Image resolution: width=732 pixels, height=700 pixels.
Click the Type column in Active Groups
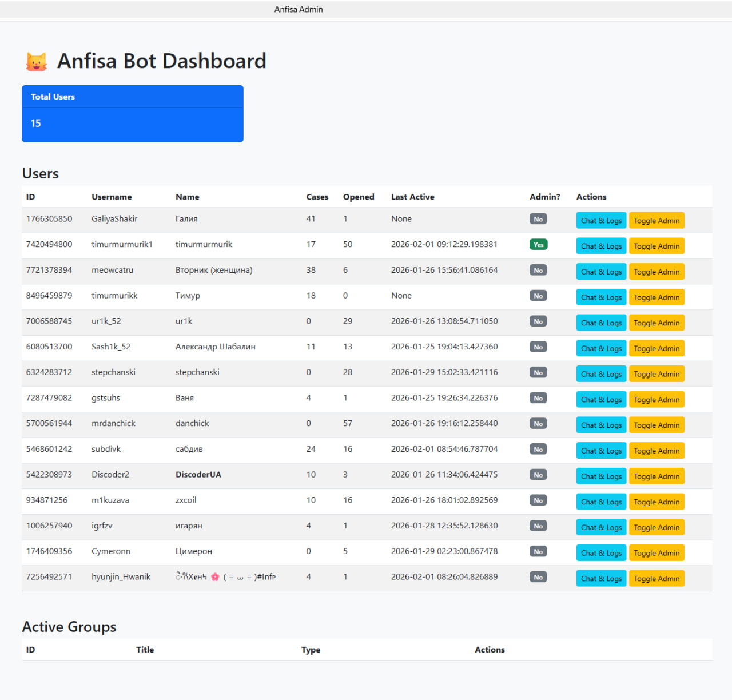tap(311, 650)
